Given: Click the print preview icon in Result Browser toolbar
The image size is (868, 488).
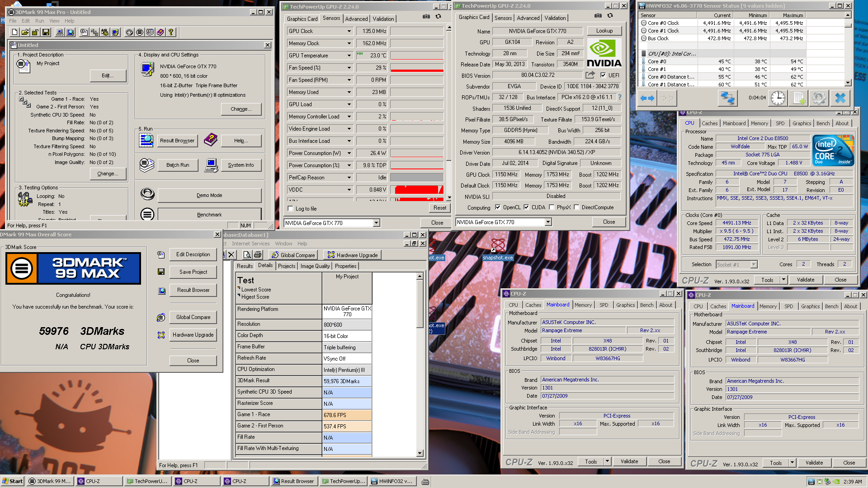Looking at the screenshot, I should (x=248, y=255).
